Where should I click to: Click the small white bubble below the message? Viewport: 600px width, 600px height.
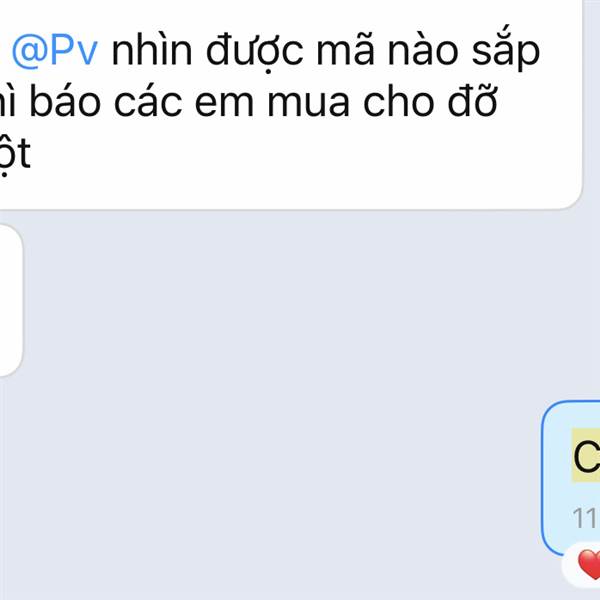coord(10,300)
